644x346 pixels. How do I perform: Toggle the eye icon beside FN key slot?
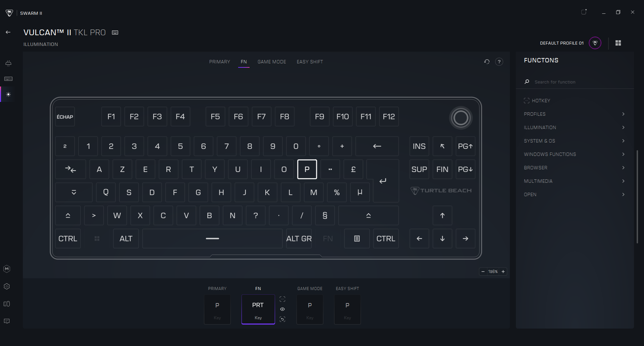282,309
